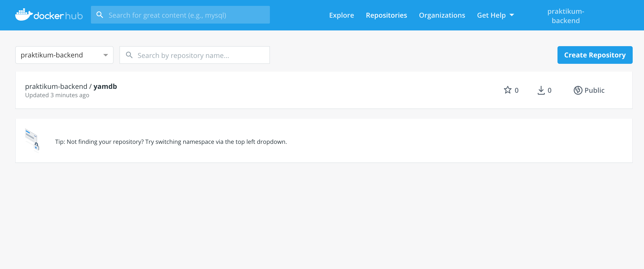
Task: Click the tip text about switching namespace
Action: [x=171, y=142]
